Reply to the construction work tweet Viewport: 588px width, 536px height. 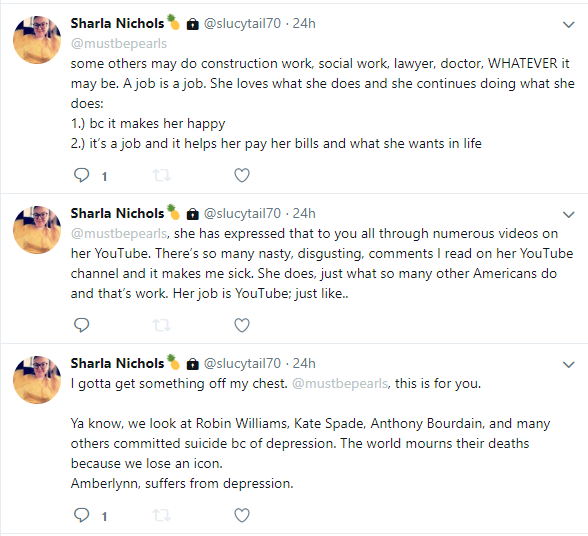click(x=81, y=175)
